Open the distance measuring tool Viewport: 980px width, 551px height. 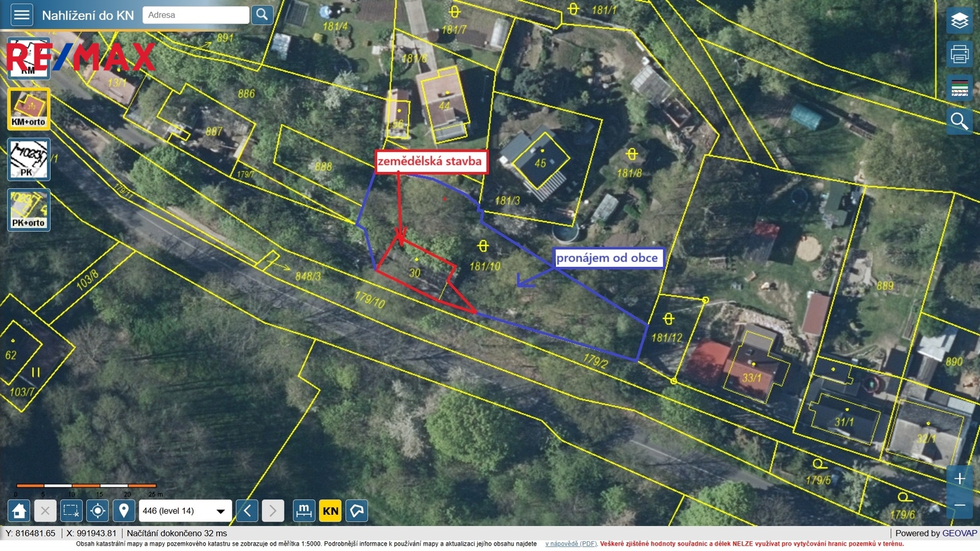(x=304, y=511)
